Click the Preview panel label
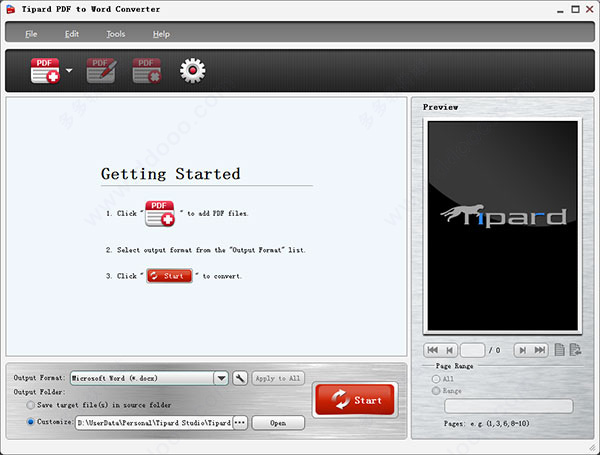600x455 pixels. [440, 107]
